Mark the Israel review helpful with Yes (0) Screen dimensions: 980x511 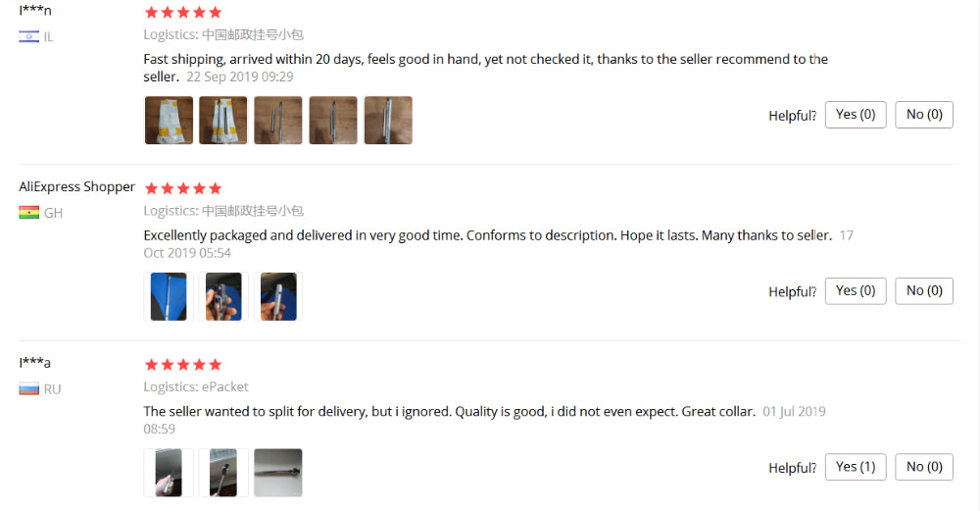click(856, 115)
